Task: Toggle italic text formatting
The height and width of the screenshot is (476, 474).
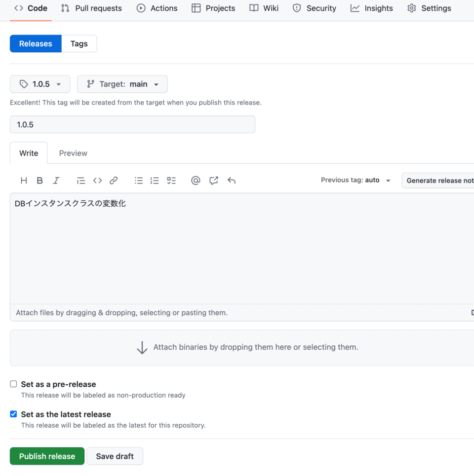Action: 56,180
